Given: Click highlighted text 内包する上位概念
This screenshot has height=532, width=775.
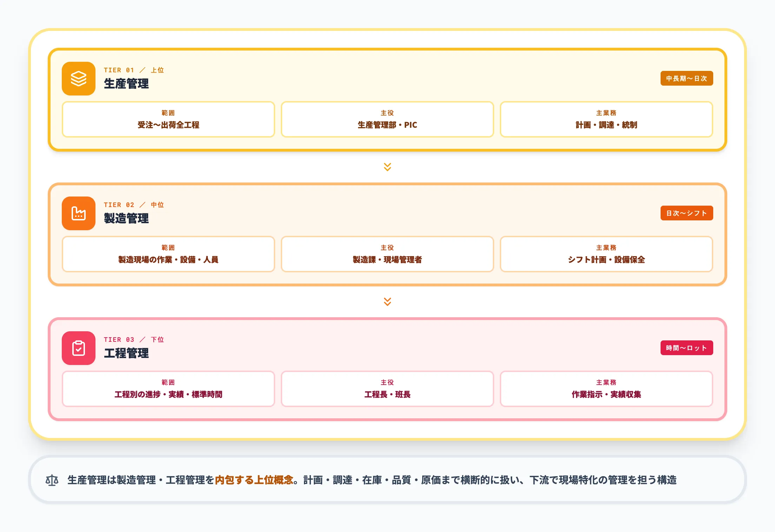Looking at the screenshot, I should click(x=254, y=480).
